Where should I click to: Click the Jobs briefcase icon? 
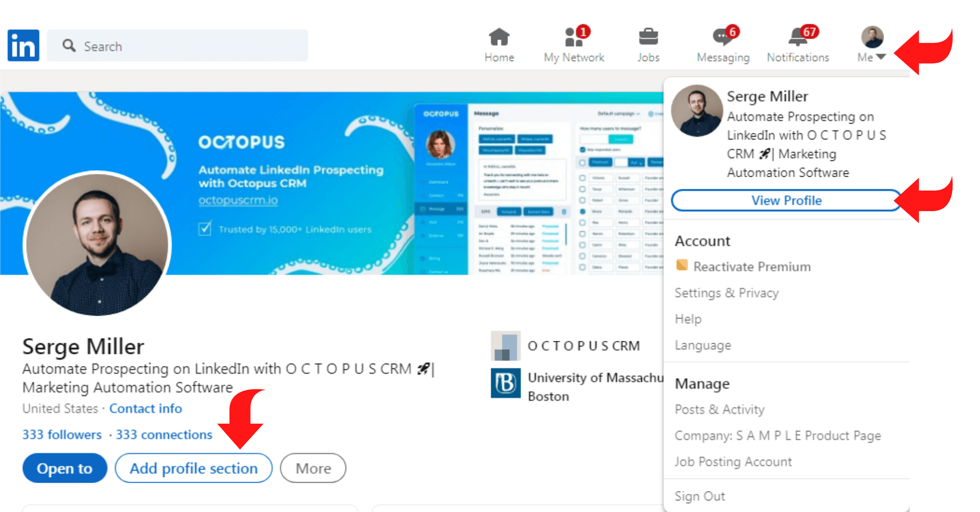tap(647, 37)
